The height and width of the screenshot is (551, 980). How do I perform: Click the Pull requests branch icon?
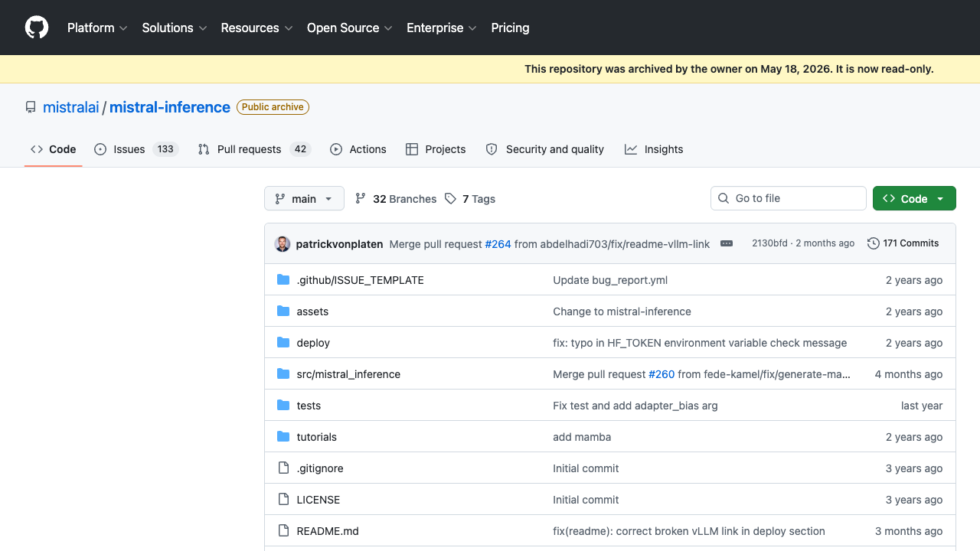coord(204,149)
